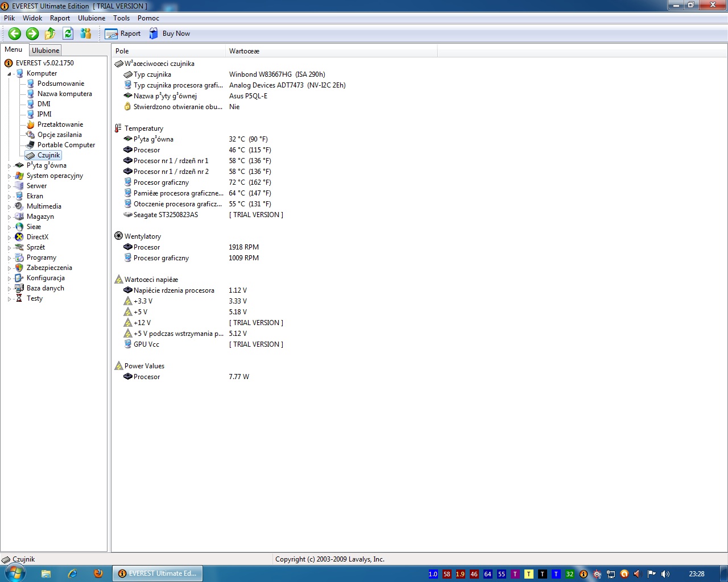Click the orange EVEREST info tray icon
The height and width of the screenshot is (582, 728).
583,574
